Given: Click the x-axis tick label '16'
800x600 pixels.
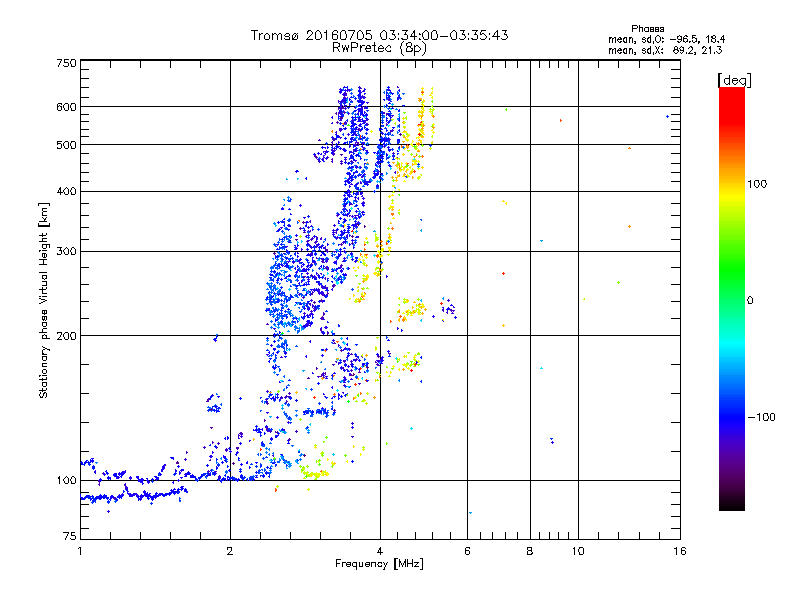Looking at the screenshot, I should point(680,551).
